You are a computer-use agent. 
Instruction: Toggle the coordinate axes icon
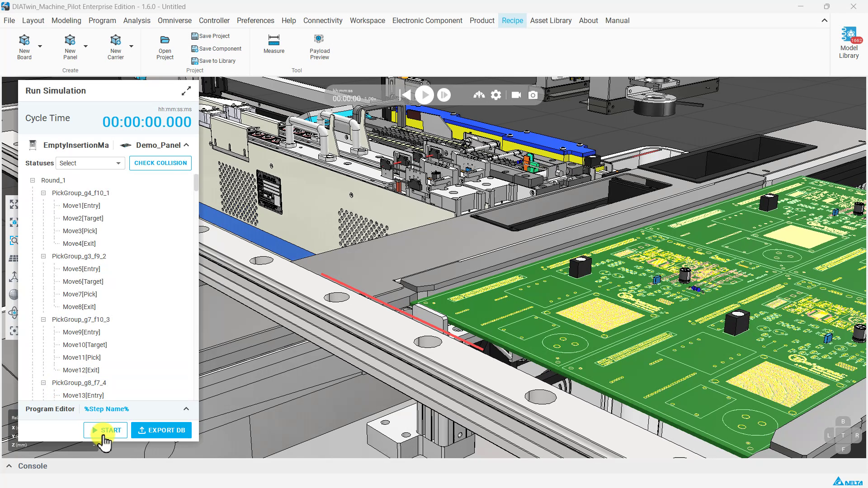14,277
